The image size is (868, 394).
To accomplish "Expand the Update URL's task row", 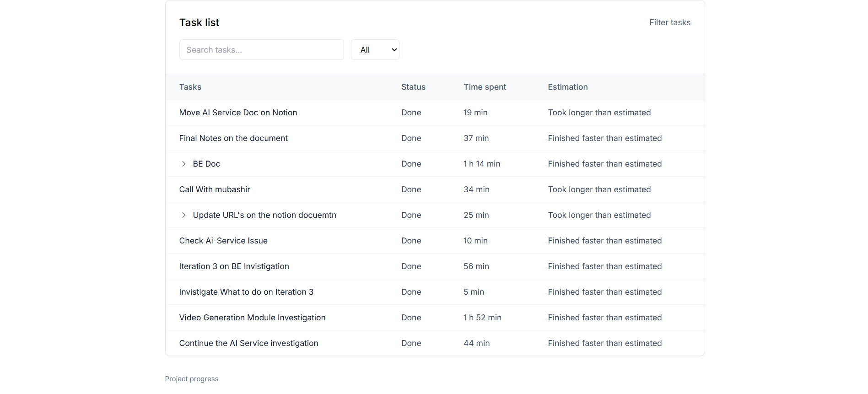I will (x=183, y=215).
